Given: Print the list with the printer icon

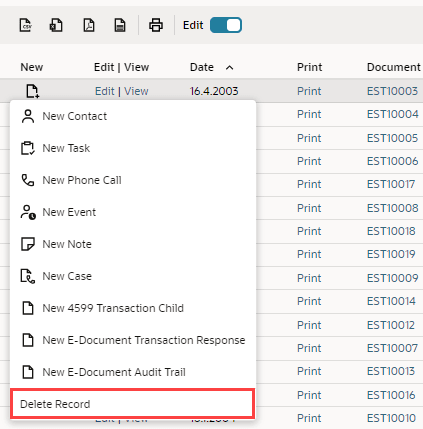Looking at the screenshot, I should [x=156, y=25].
